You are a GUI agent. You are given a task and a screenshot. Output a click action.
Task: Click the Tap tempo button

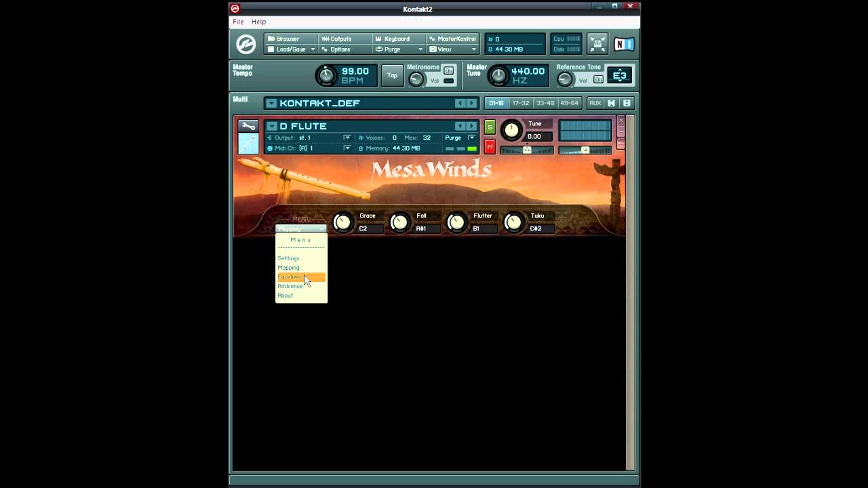pos(392,75)
